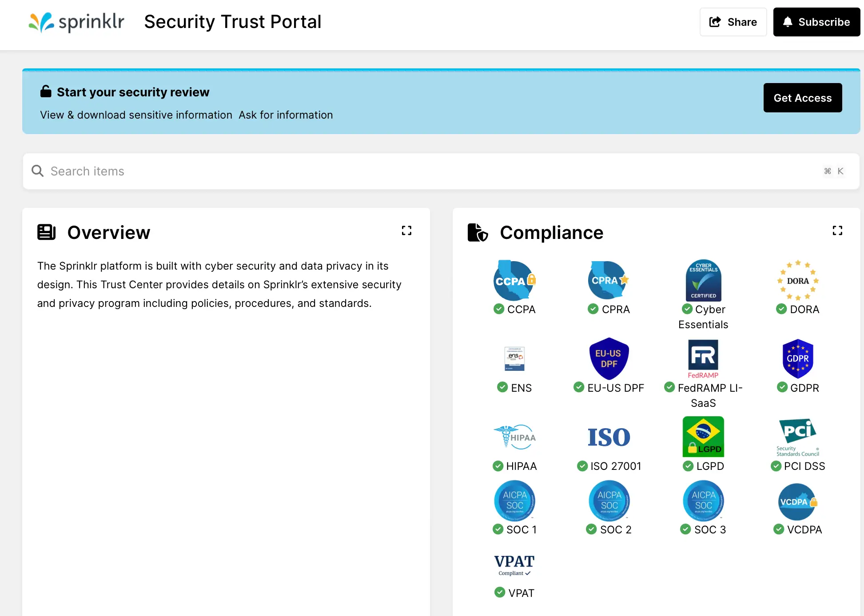Click the PCI DSS badge

[x=797, y=437]
